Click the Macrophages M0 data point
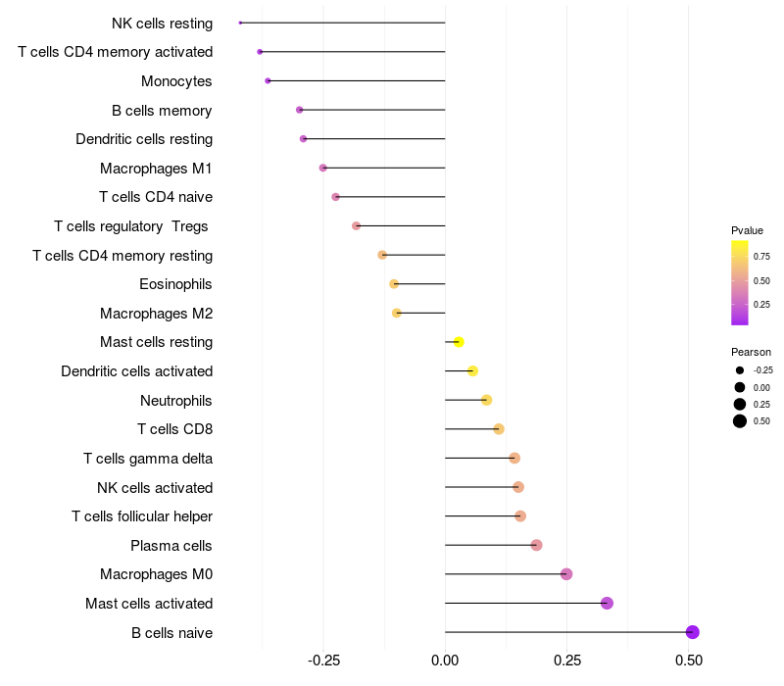Image resolution: width=784 pixels, height=686 pixels. [x=566, y=574]
